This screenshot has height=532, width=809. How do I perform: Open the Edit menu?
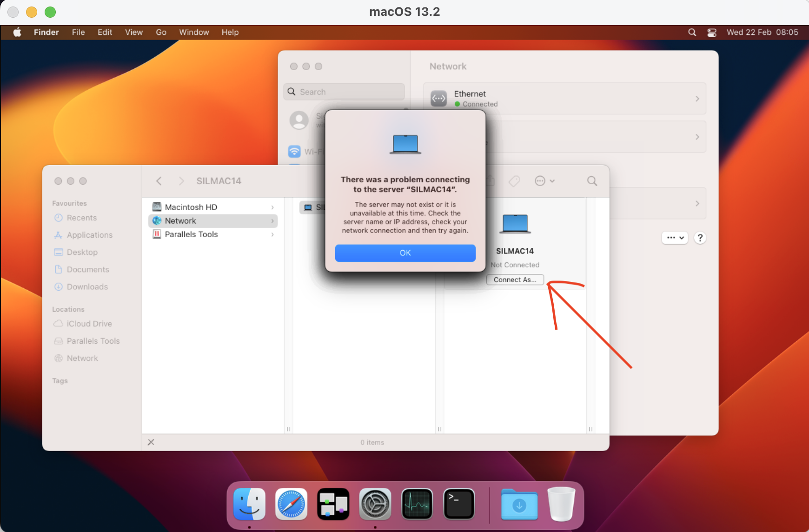tap(105, 32)
